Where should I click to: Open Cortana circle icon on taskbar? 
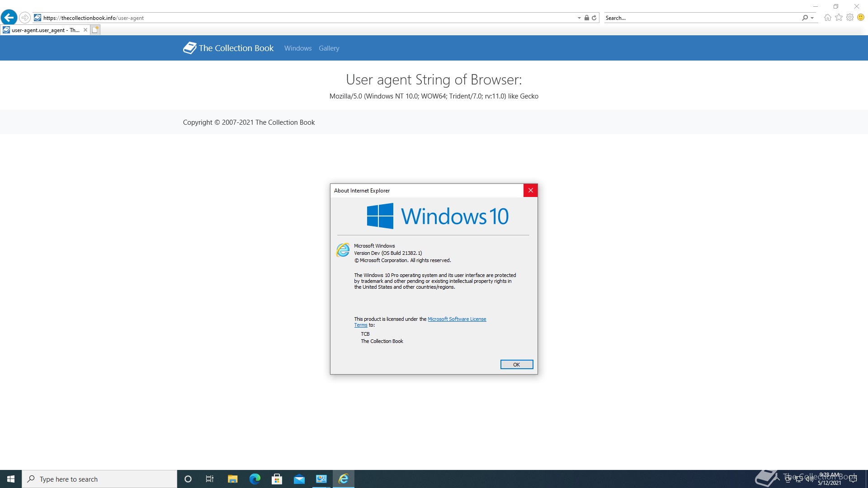(188, 479)
